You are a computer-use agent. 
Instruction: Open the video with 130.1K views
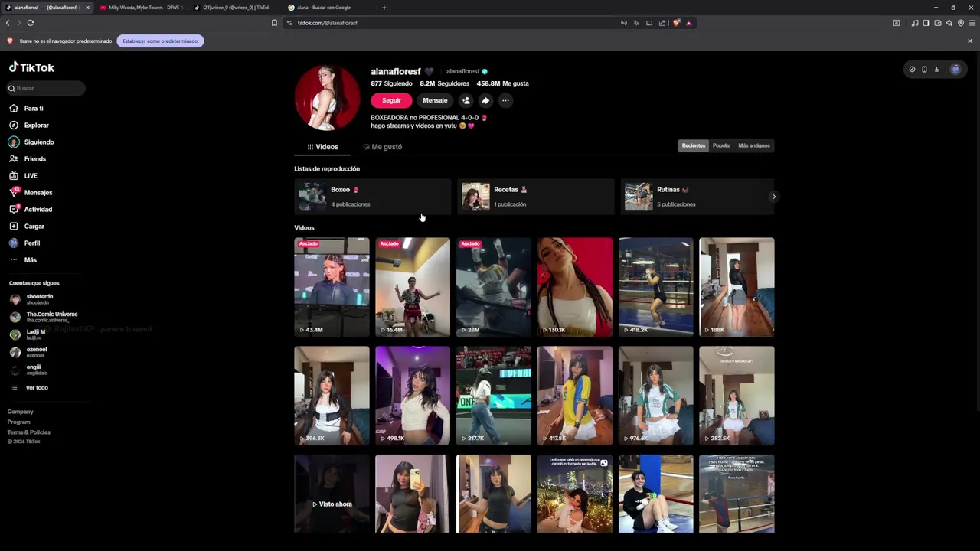pyautogui.click(x=575, y=287)
